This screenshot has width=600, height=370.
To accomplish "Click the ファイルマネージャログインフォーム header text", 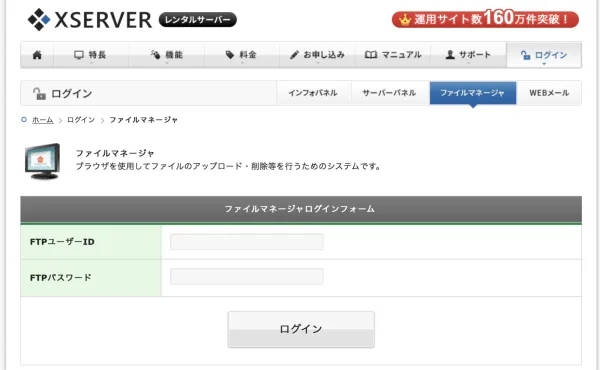I will pos(300,209).
